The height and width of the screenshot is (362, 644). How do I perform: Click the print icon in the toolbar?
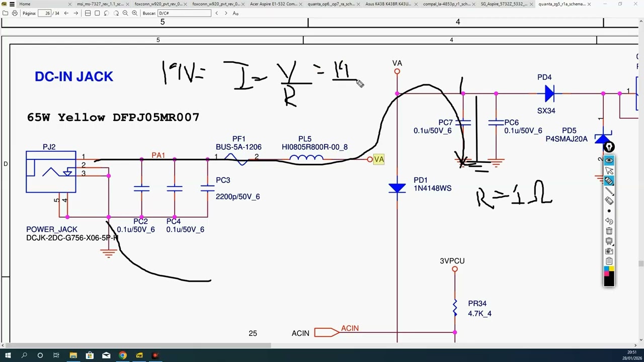click(15, 13)
